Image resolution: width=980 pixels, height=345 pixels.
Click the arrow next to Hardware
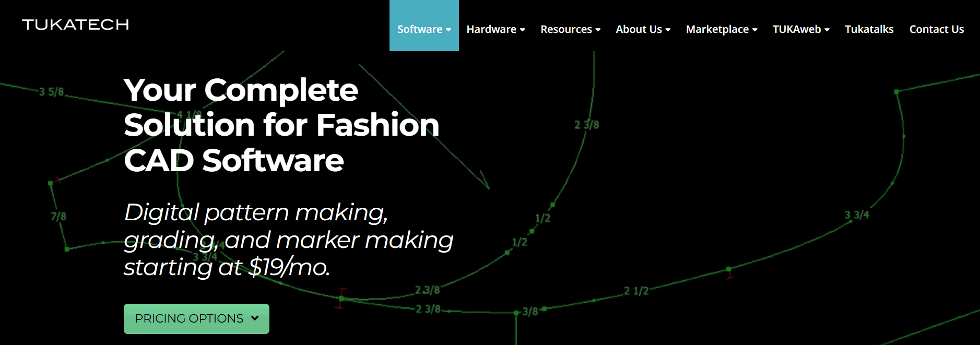click(x=523, y=30)
